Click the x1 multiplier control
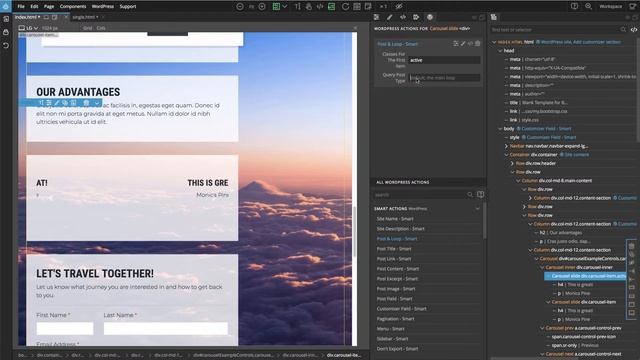Image resolution: width=640 pixels, height=360 pixels. pyautogui.click(x=383, y=7)
